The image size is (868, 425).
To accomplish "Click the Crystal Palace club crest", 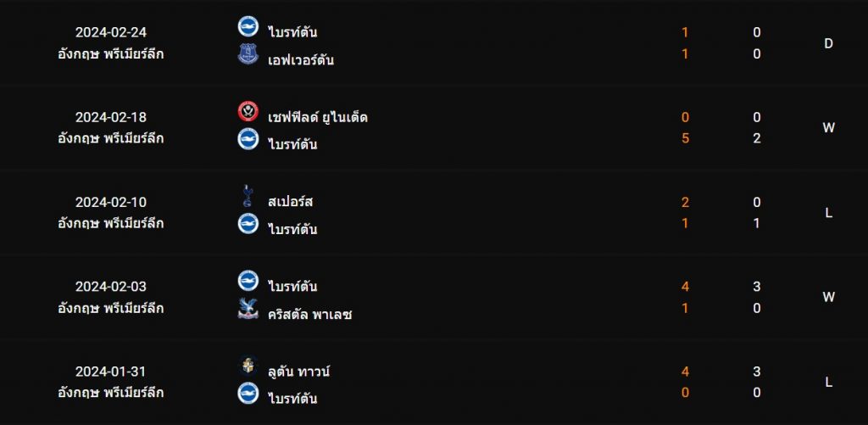I will click(x=248, y=310).
